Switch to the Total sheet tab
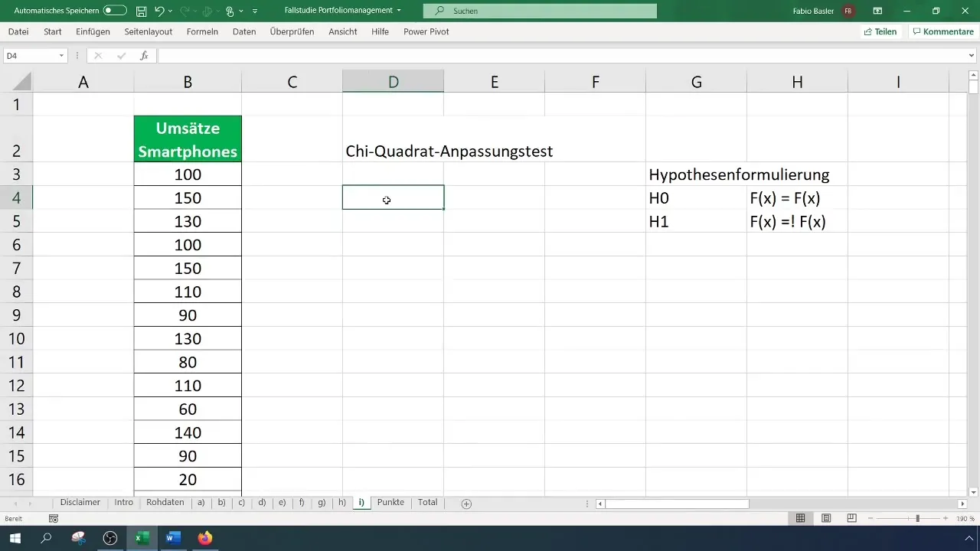The image size is (980, 551). click(x=428, y=503)
